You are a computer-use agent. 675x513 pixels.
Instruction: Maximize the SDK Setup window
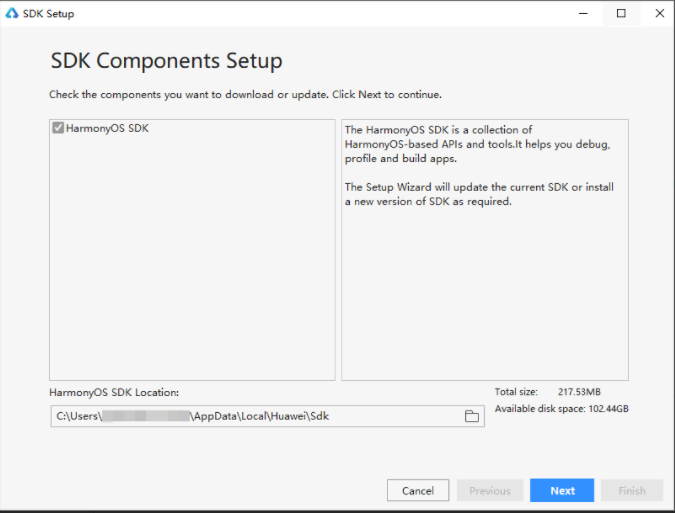(x=621, y=14)
